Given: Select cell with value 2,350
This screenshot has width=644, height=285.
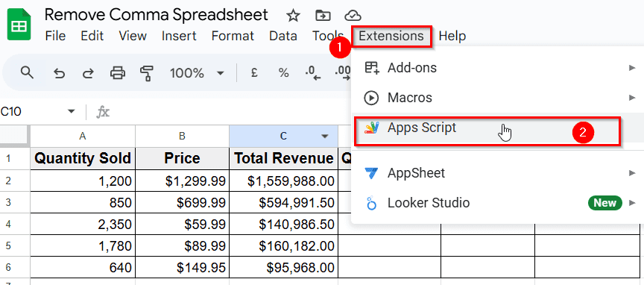Looking at the screenshot, I should [83, 224].
